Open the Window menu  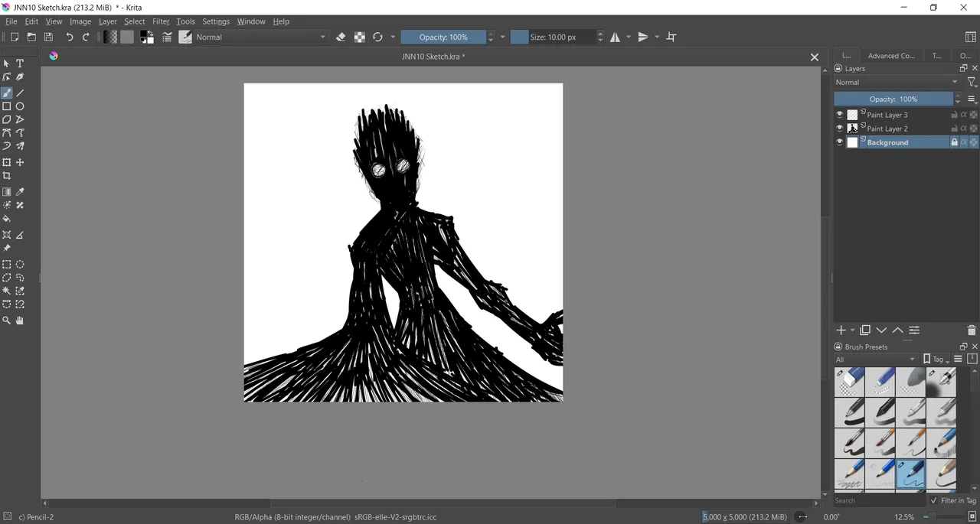(251, 21)
